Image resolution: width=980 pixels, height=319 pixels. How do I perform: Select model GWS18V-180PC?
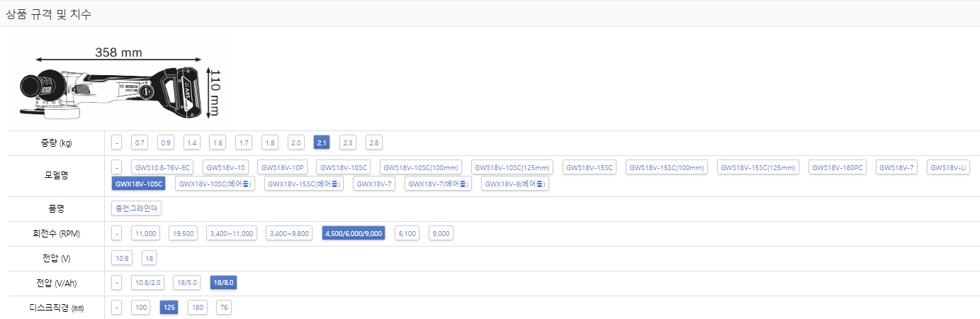tap(838, 167)
